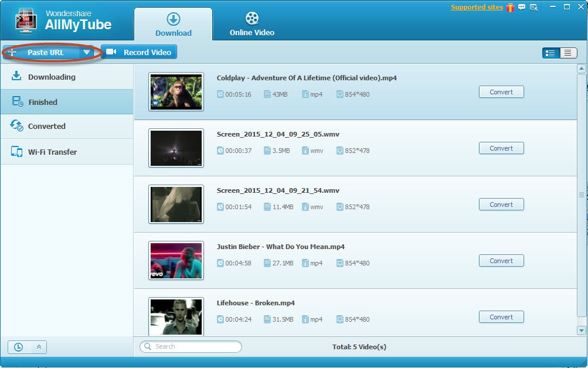Screen dimensions: 588x368
Task: Open the Wi-Fi Transfer section
Action: (67, 152)
